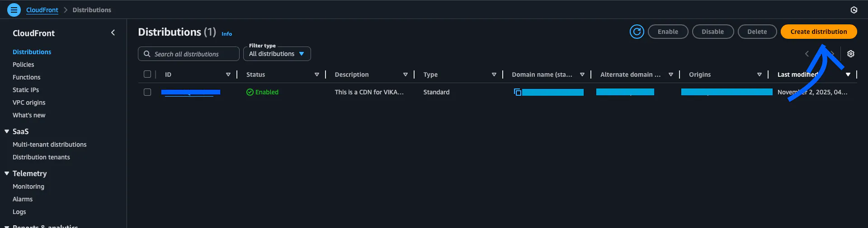This screenshot has height=228, width=868.
Task: Open VPC origins in sidebar
Action: point(29,102)
